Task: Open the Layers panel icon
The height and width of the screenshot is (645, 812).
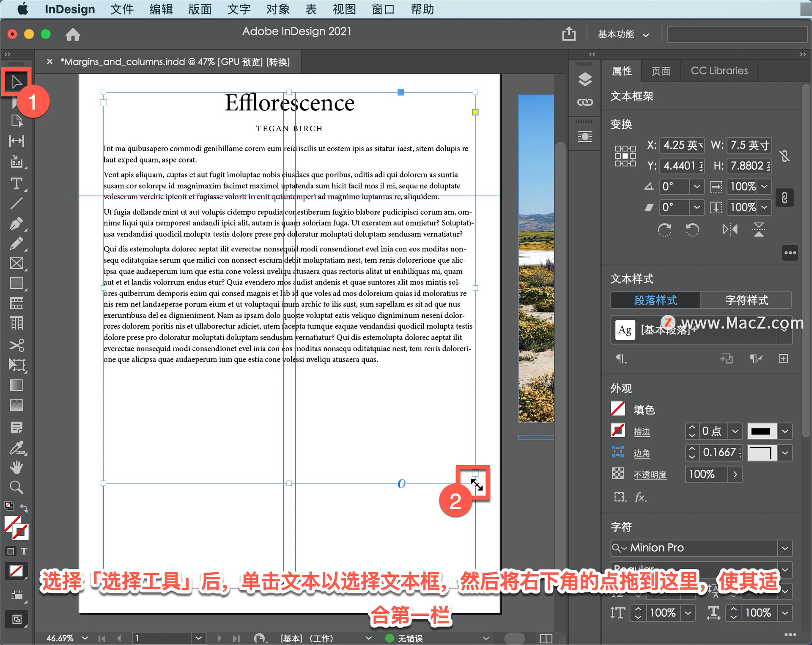Action: (585, 79)
